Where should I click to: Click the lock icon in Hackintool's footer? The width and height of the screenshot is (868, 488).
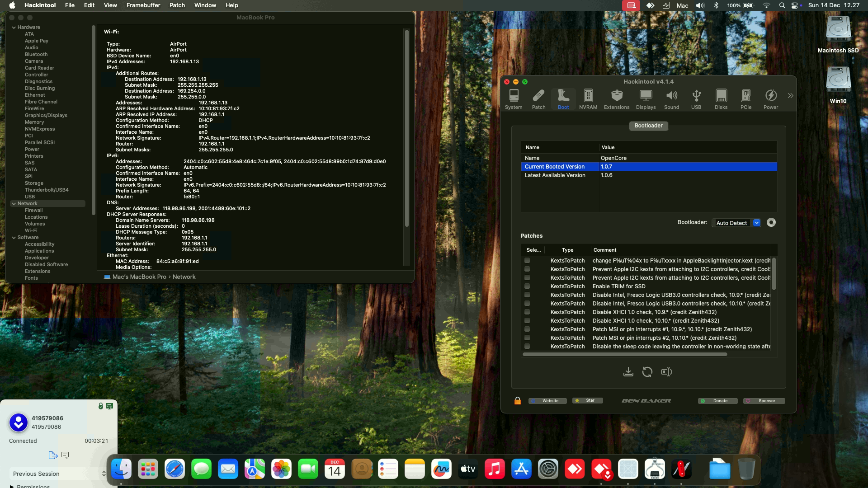(517, 401)
